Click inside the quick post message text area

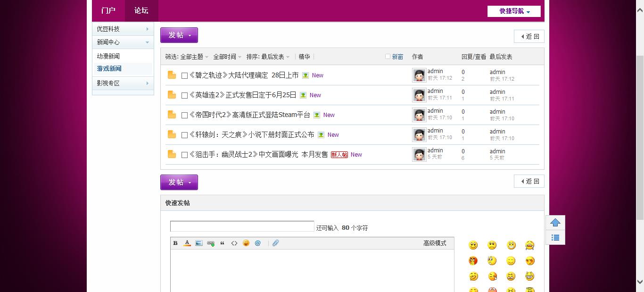click(x=312, y=271)
